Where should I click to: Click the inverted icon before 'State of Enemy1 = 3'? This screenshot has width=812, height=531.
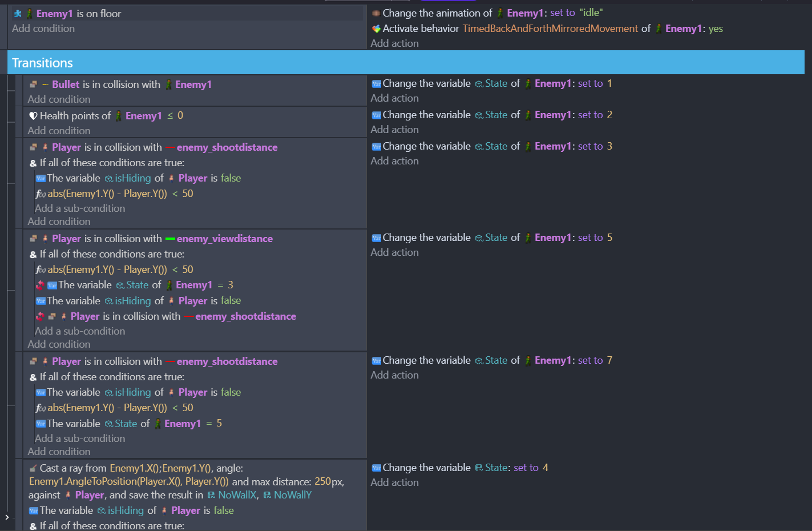click(40, 285)
